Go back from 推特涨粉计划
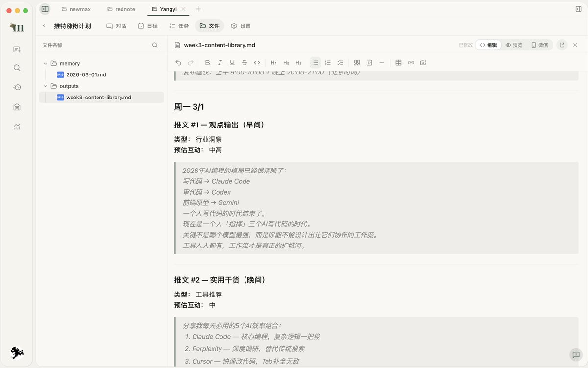This screenshot has height=368, width=588. (44, 26)
